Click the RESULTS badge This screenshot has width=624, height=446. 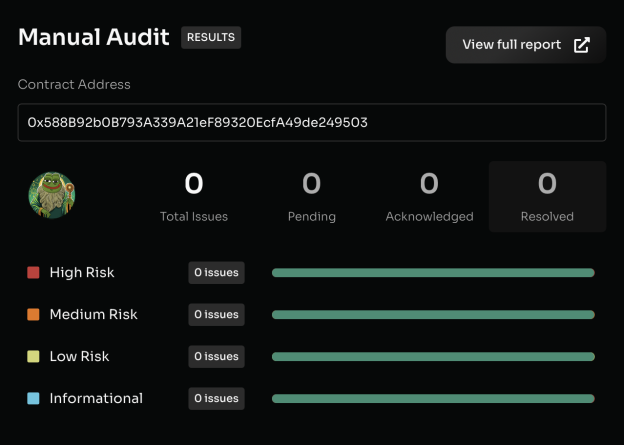point(211,38)
